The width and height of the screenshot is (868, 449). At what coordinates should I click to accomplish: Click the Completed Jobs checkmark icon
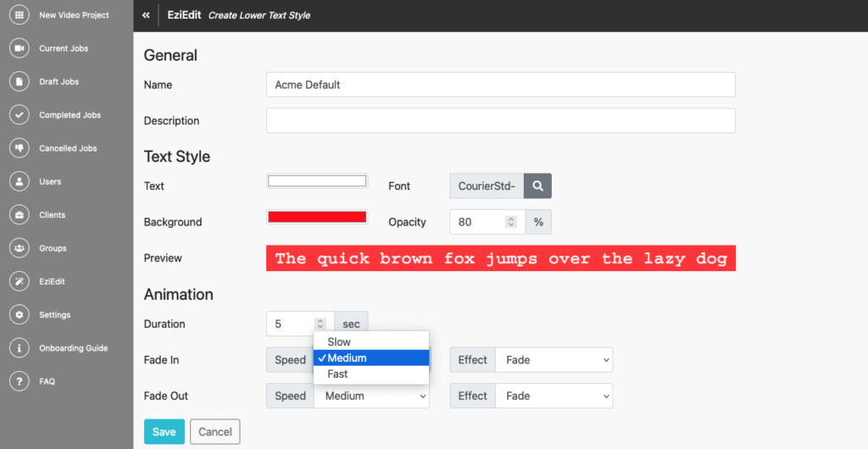(19, 115)
